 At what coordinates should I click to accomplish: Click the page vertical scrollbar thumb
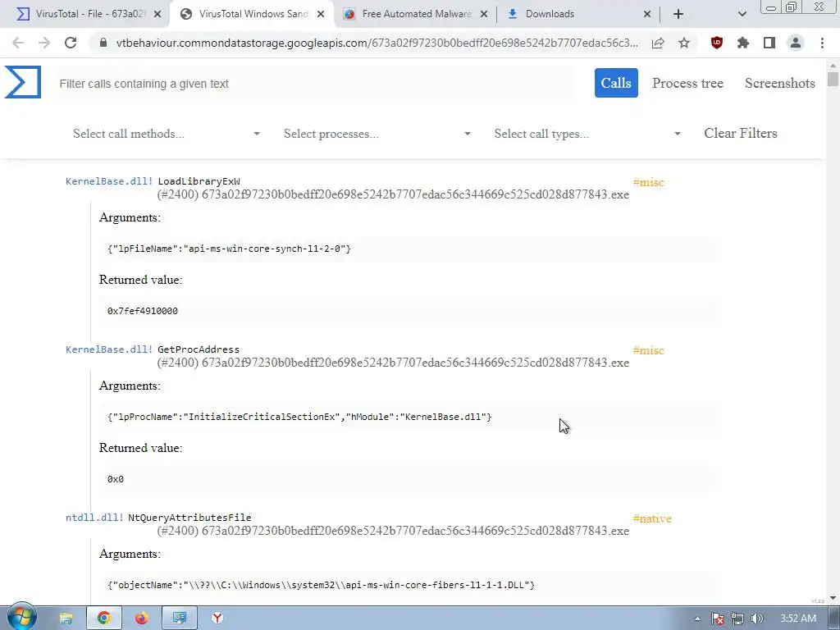click(833, 79)
